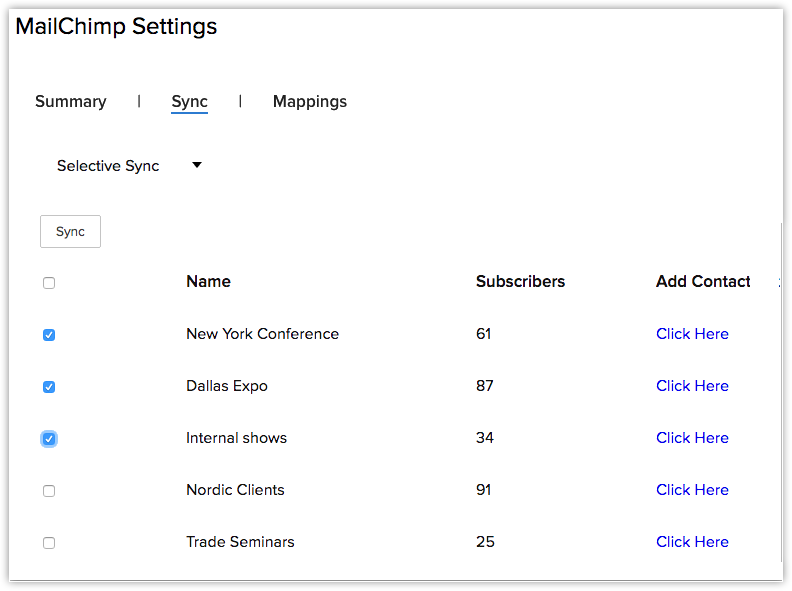Uncheck the New York Conference checkbox
Screen dimensions: 792x591
pyautogui.click(x=49, y=335)
